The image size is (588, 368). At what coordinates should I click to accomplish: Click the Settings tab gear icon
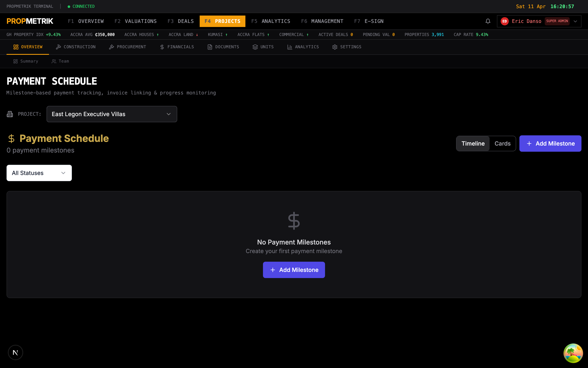tap(335, 47)
